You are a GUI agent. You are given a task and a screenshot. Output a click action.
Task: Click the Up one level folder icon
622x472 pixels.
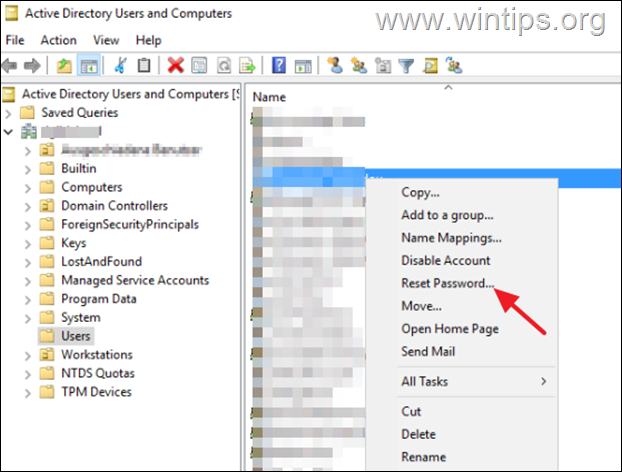point(64,65)
